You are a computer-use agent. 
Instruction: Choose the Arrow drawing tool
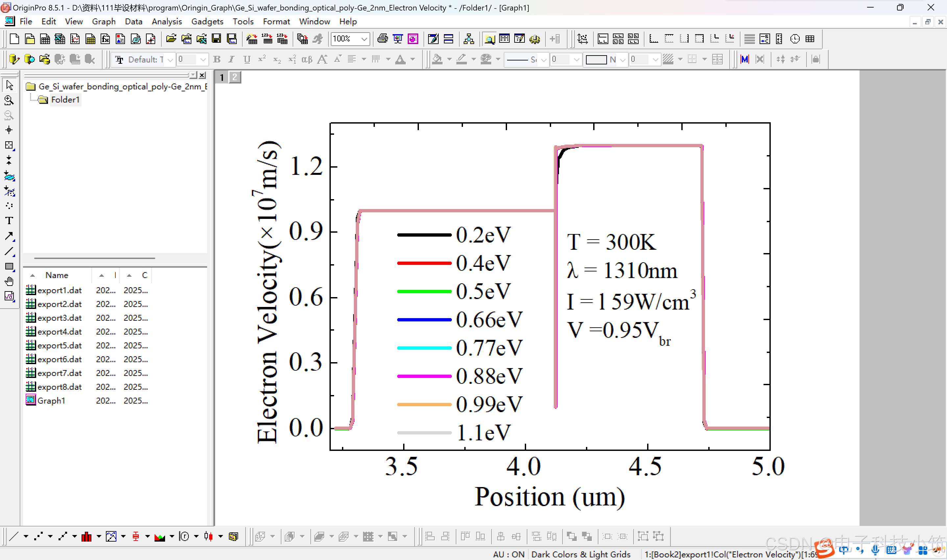(x=10, y=236)
